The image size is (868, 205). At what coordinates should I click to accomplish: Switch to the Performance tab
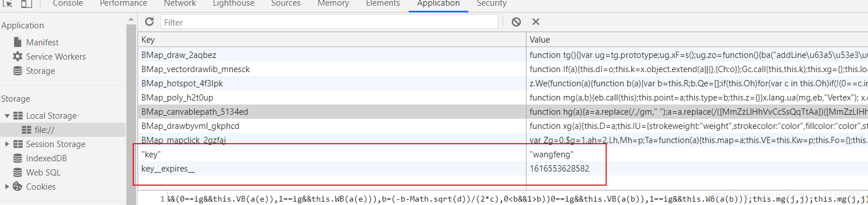(124, 4)
